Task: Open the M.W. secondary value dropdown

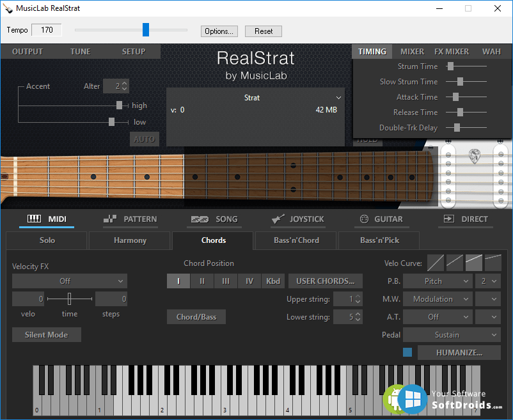Action: click(488, 299)
